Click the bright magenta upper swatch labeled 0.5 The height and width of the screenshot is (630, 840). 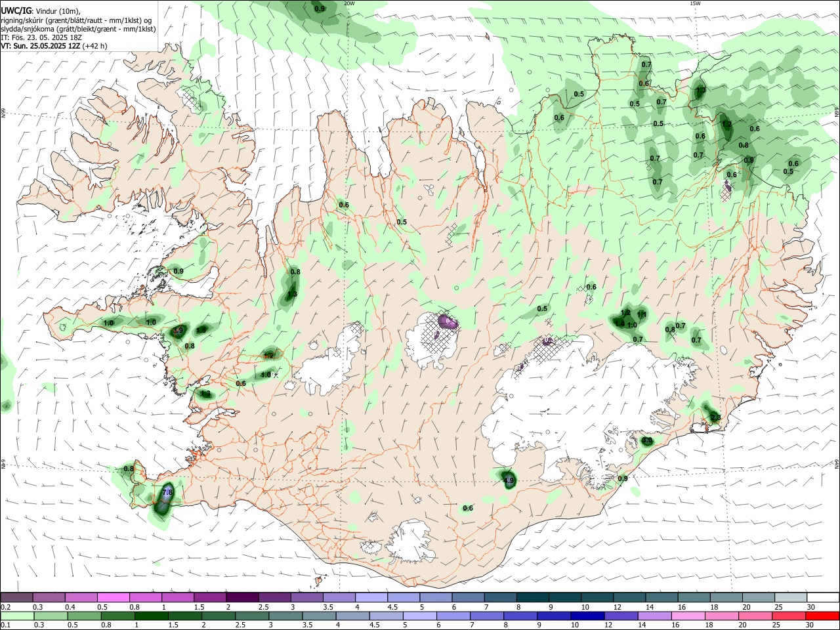pos(113,597)
